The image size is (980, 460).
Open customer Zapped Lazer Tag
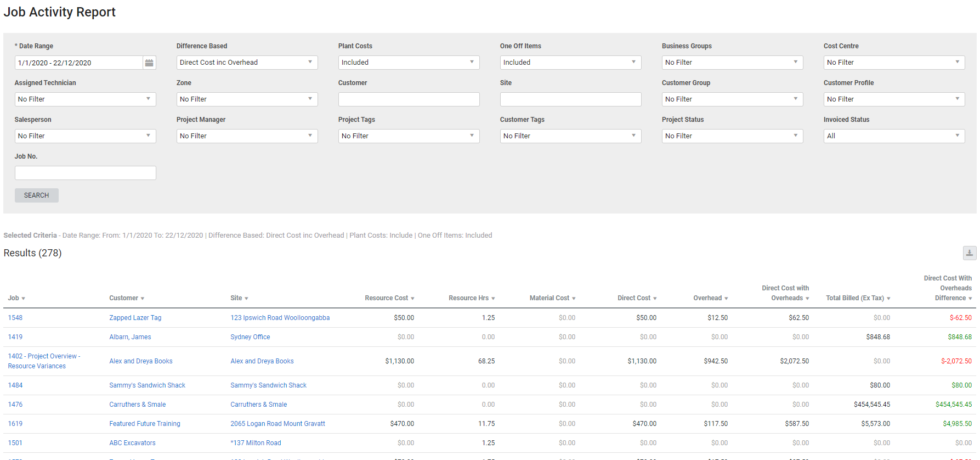135,318
